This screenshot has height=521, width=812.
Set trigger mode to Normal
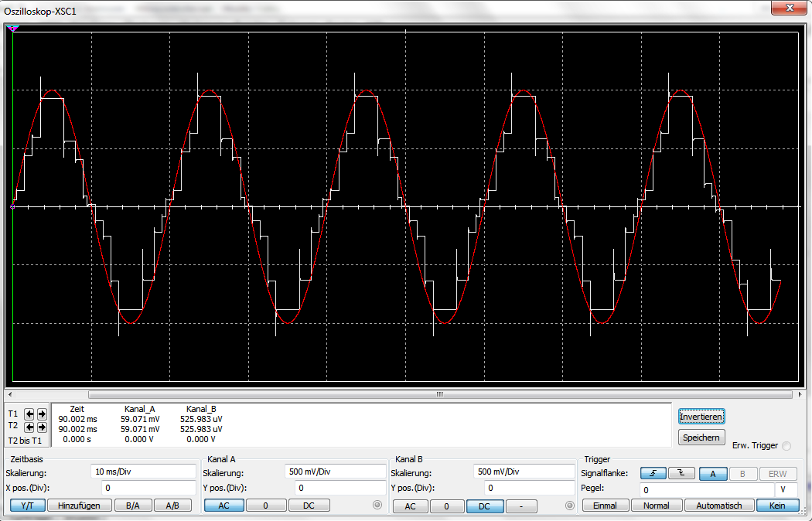[656, 506]
